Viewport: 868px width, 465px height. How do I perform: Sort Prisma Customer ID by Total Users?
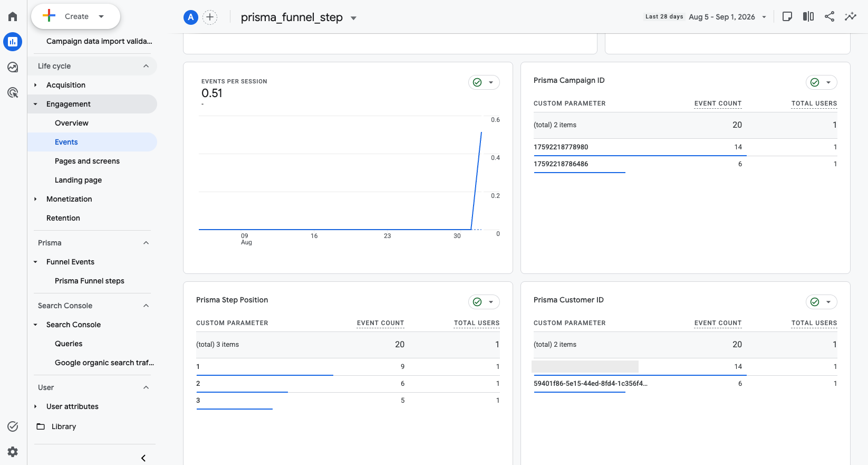coord(814,323)
